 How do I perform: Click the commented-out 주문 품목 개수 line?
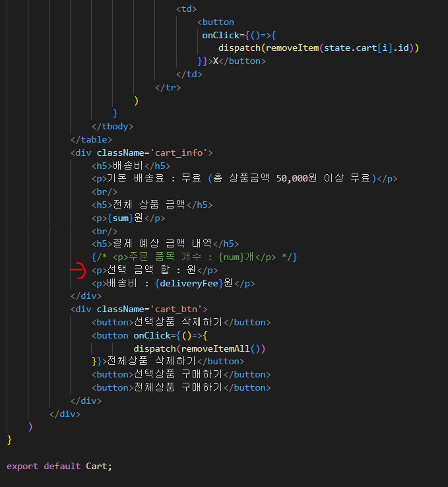tap(195, 257)
